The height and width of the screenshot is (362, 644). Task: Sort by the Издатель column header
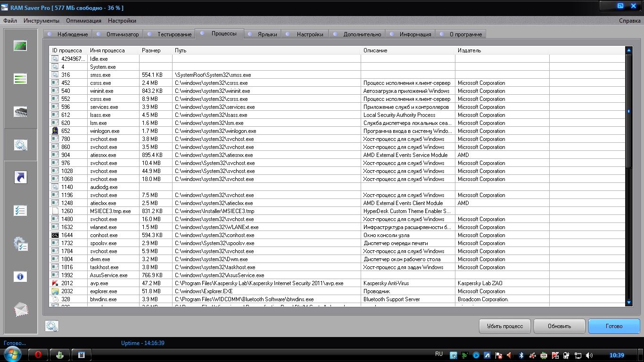[x=502, y=50]
